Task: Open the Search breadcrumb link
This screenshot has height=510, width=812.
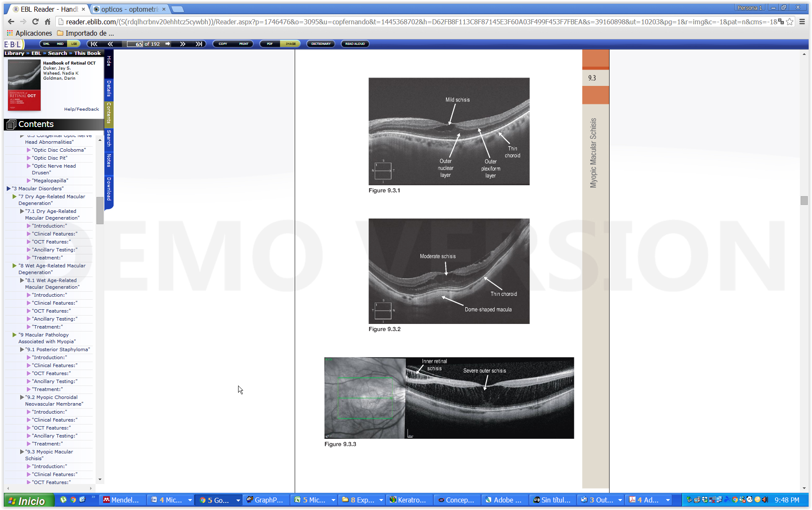Action: (x=57, y=53)
